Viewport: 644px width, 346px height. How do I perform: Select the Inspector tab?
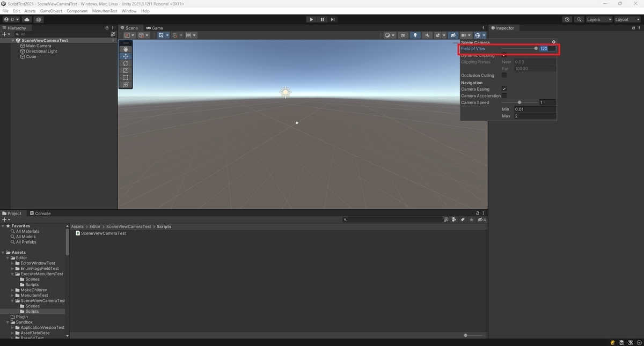coord(502,28)
